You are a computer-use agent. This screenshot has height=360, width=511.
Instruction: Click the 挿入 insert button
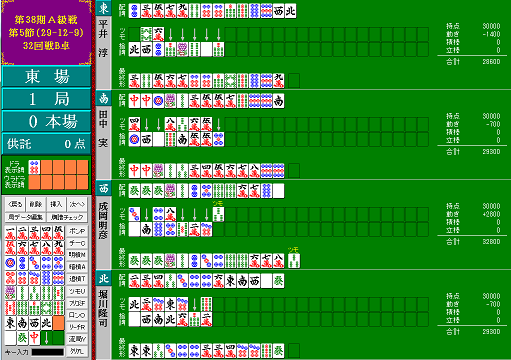coord(56,204)
